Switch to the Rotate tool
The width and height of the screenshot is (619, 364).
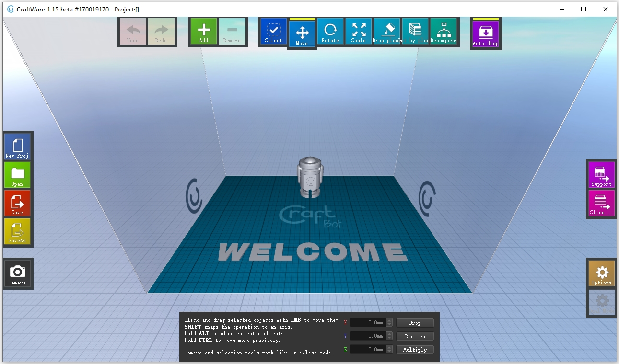coord(330,32)
